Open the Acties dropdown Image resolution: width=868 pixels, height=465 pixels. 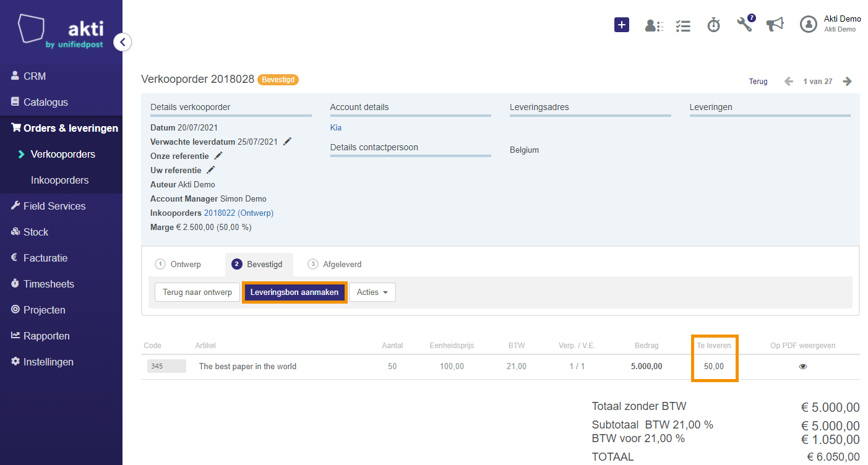click(372, 292)
